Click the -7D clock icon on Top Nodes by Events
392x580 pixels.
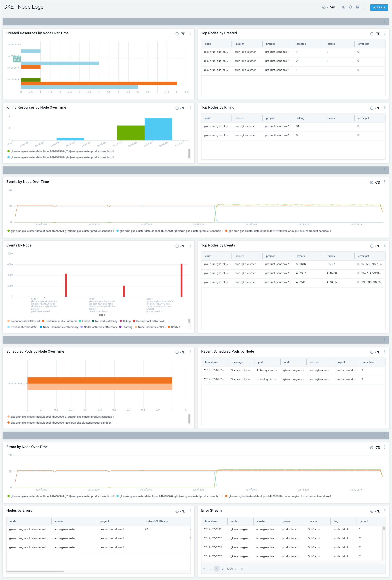pos(372,246)
